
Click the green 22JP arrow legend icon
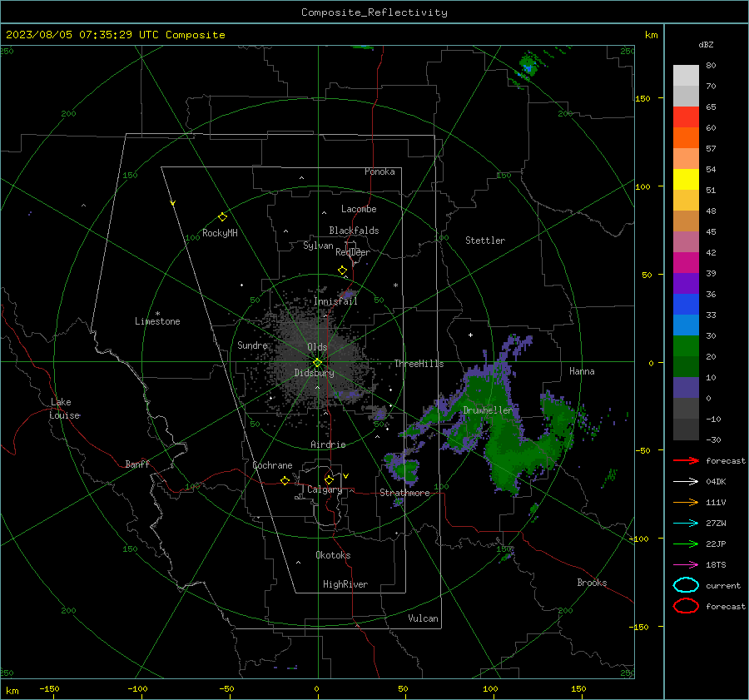pyautogui.click(x=686, y=544)
